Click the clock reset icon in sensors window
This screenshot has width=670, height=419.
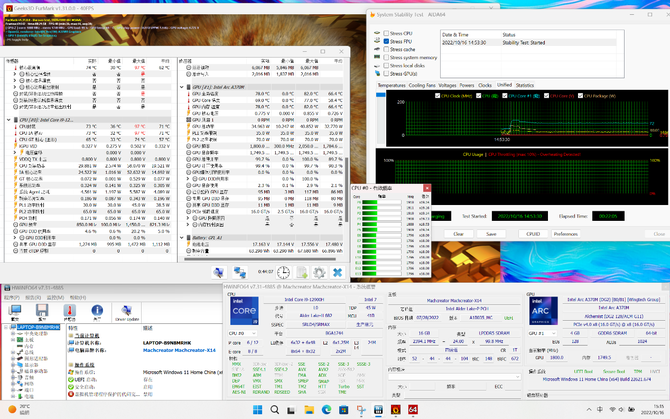coord(283,272)
